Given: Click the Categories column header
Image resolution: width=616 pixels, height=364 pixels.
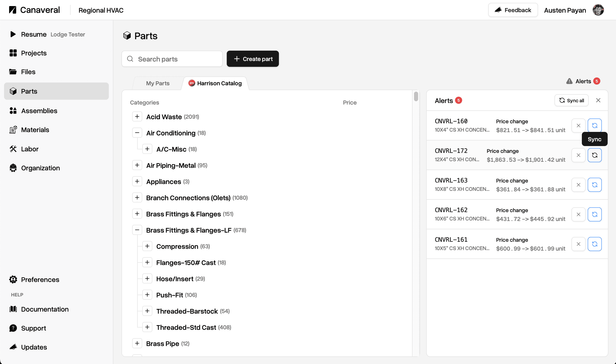Looking at the screenshot, I should coord(145,103).
